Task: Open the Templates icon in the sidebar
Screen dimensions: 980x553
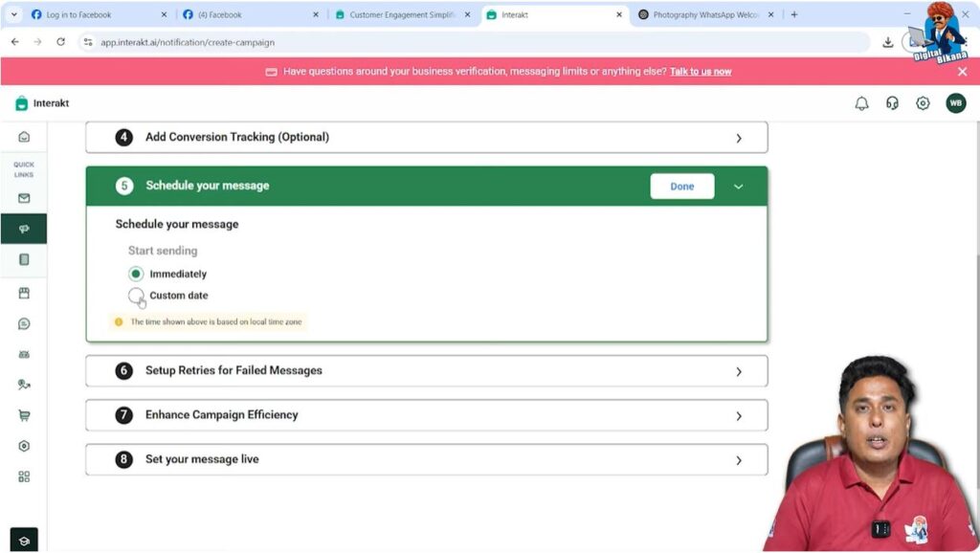Action: [24, 259]
